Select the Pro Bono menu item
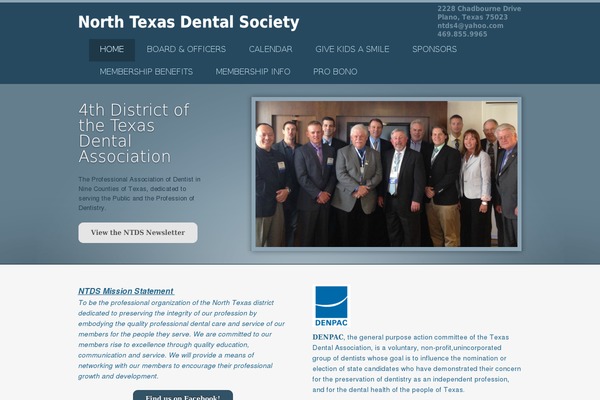Image resolution: width=600 pixels, height=400 pixels. [x=335, y=72]
